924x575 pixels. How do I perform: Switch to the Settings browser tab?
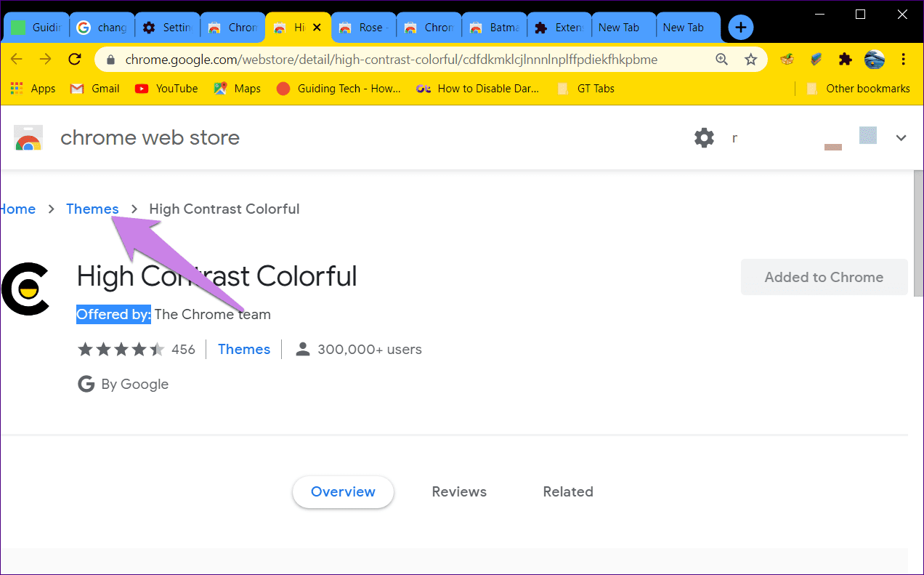tap(167, 28)
